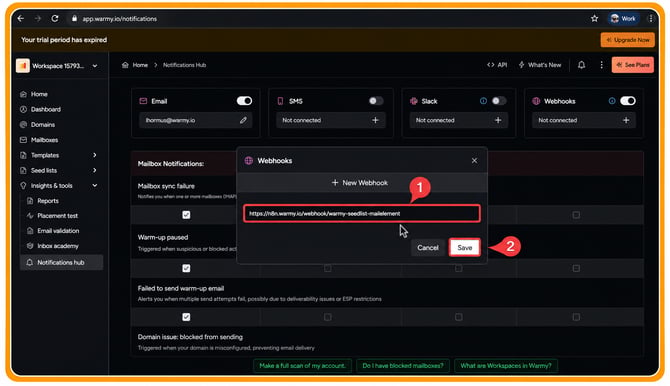Open Home in the sidebar
Viewport: 670px width, 386px height.
[39, 94]
